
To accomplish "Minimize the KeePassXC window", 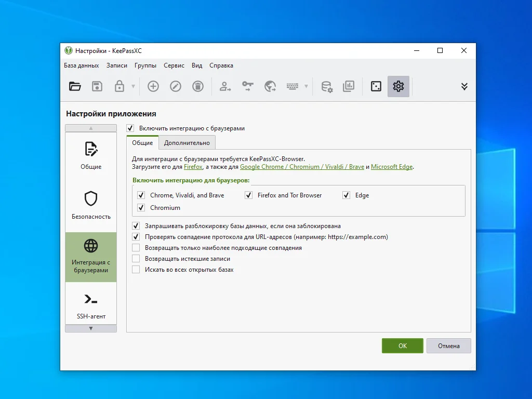I will click(417, 50).
